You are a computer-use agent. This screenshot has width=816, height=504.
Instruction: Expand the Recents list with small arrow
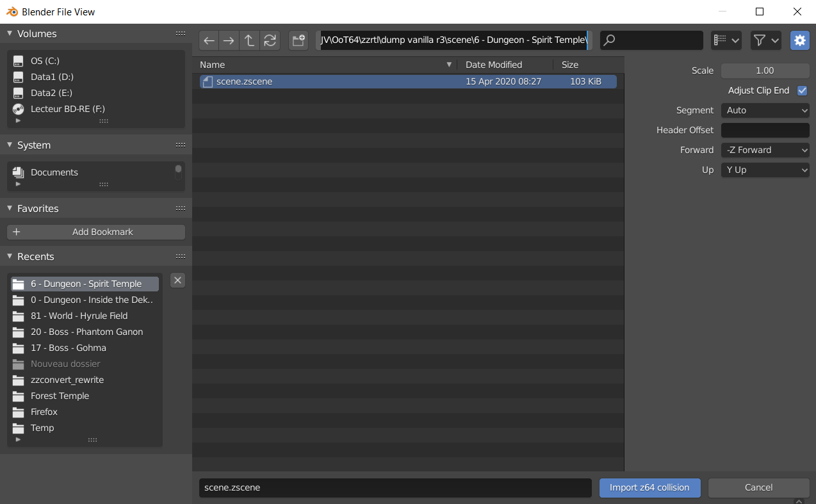click(x=18, y=439)
